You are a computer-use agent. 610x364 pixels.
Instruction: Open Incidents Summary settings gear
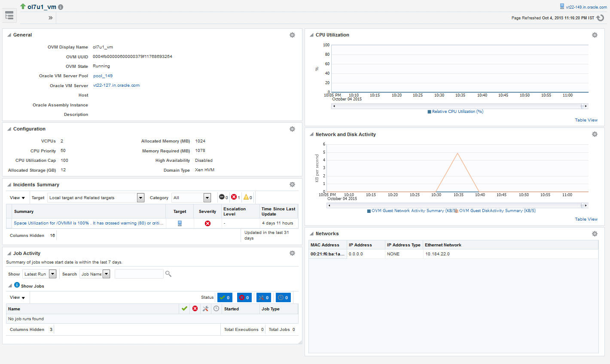[292, 185]
